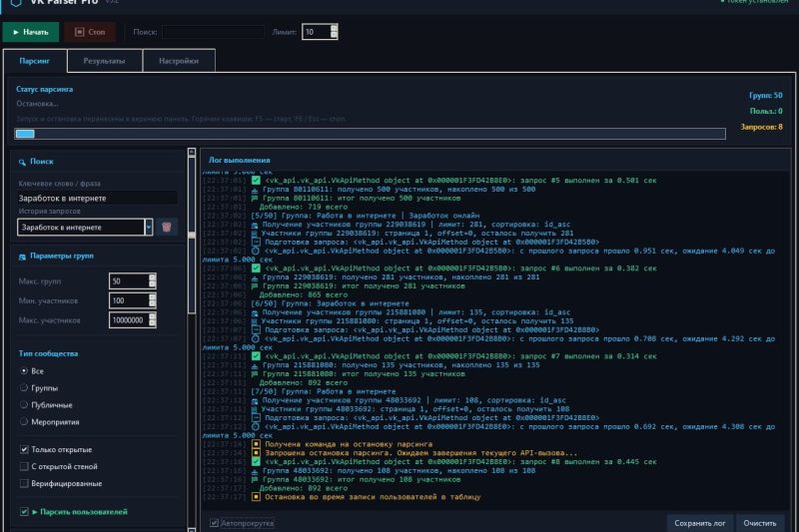Image resolution: width=799 pixels, height=532 pixels.
Task: Click the Польз.: 0 counter
Action: coord(765,111)
